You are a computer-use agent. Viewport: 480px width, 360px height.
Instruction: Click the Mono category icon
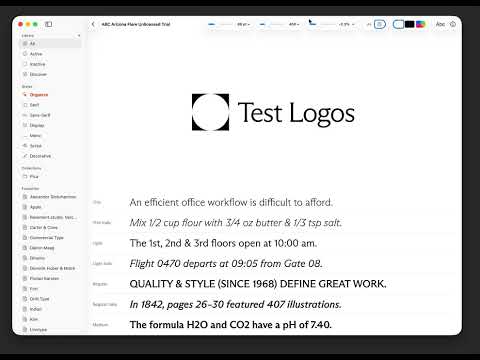click(x=25, y=135)
